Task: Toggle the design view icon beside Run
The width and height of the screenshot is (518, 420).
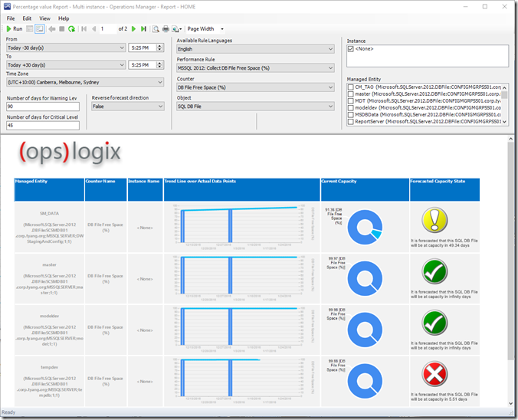Action: pyautogui.click(x=30, y=29)
